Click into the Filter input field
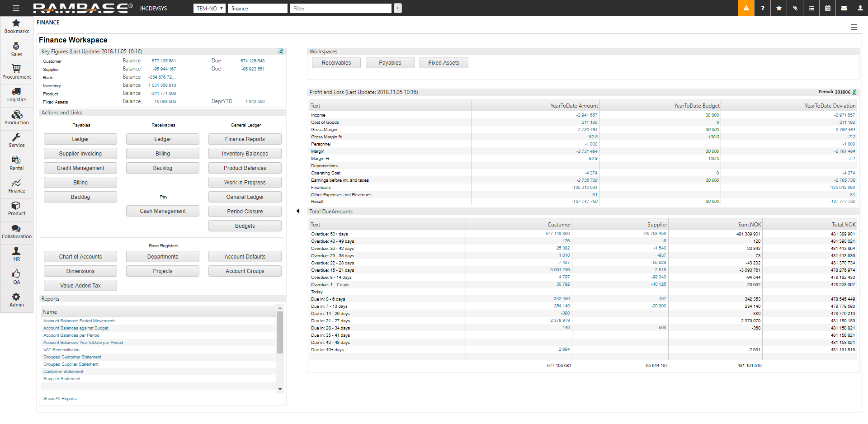868x424 pixels. pyautogui.click(x=340, y=8)
